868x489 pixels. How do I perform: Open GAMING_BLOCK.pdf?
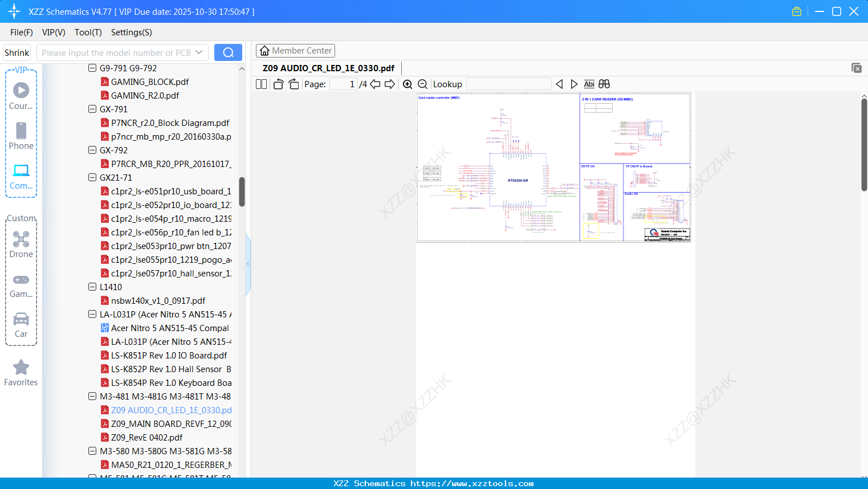150,81
